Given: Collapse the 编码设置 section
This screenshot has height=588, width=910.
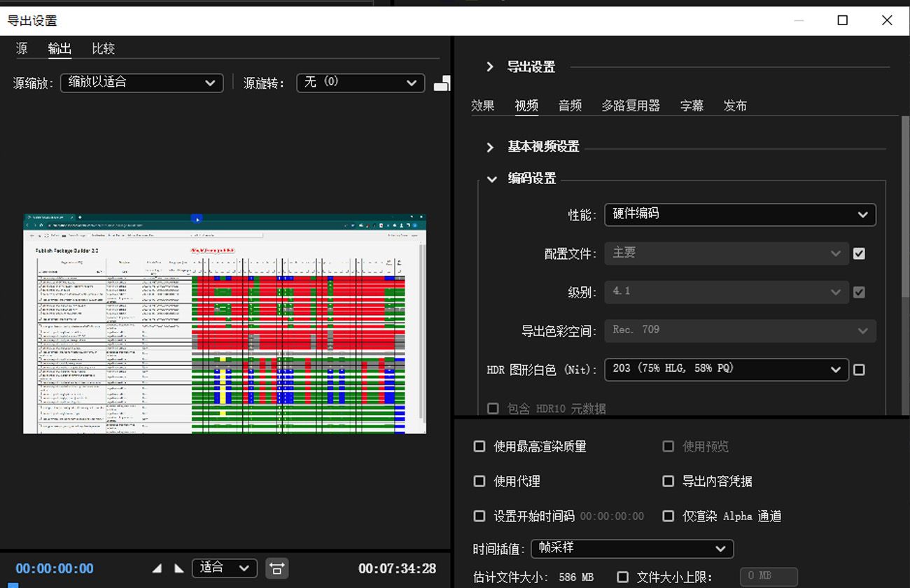Looking at the screenshot, I should click(x=492, y=178).
